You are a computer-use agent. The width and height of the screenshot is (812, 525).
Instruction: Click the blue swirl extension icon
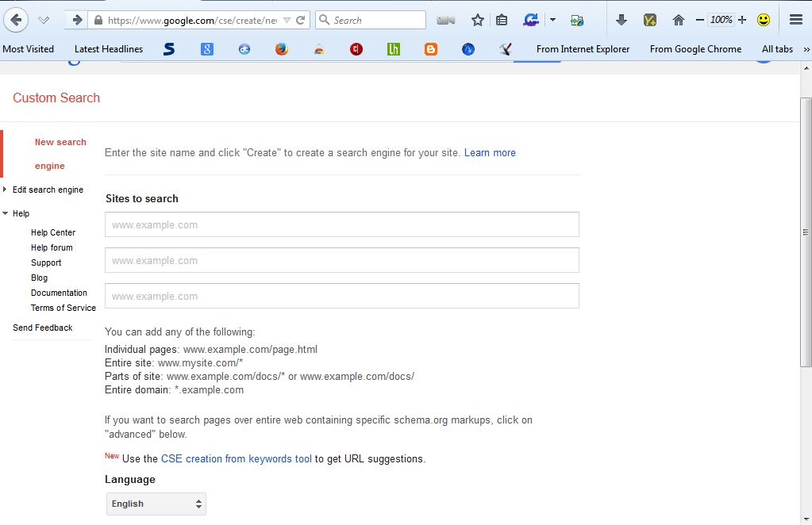coord(531,20)
